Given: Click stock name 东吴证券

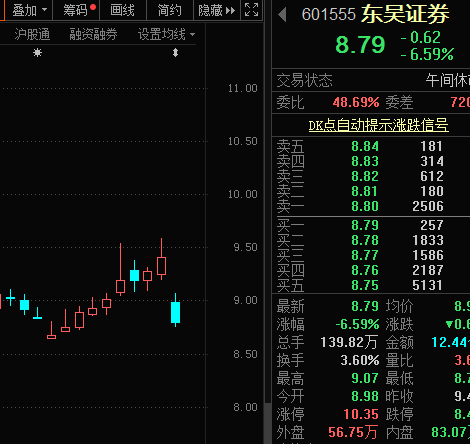Looking at the screenshot, I should pos(405,14).
